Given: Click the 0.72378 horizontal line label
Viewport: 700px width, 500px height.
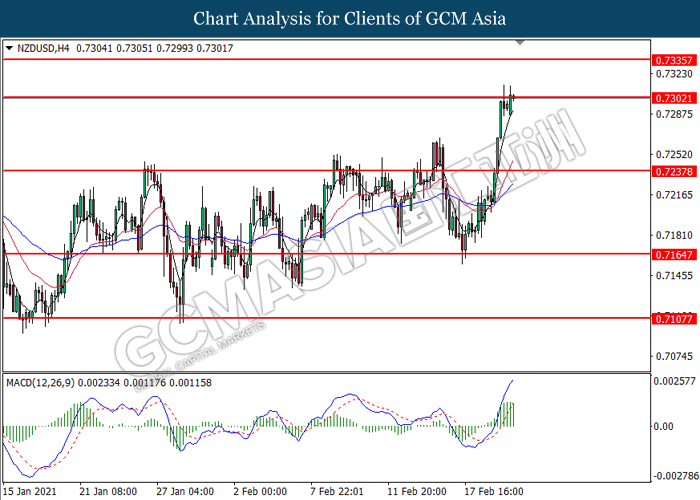Looking at the screenshot, I should click(x=674, y=171).
